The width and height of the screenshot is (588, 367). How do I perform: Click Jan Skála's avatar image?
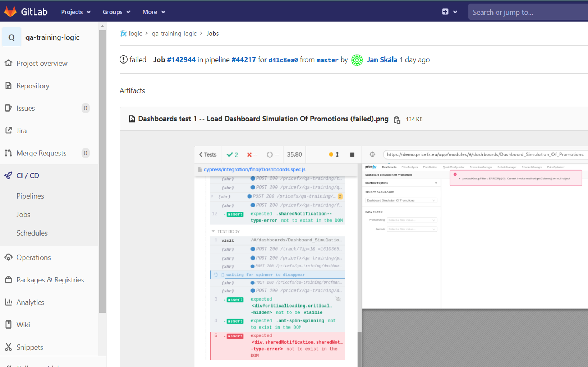(357, 60)
